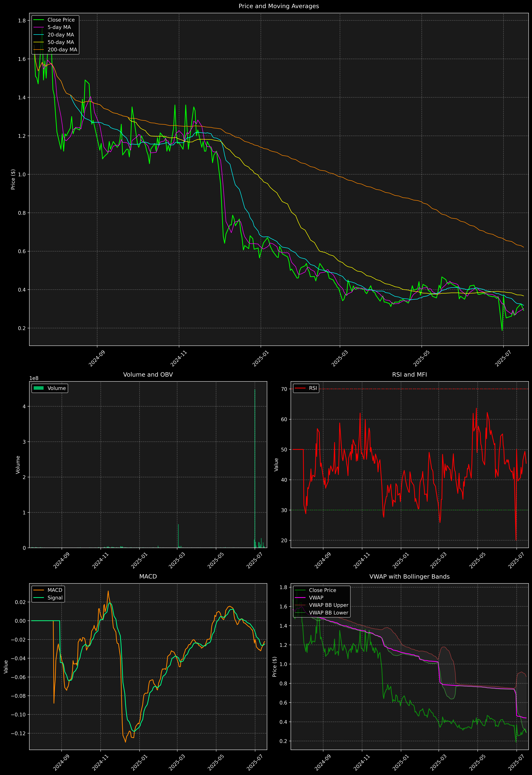532x775 pixels.
Task: Click the 2 tick on the Volume axis
Action: [x=24, y=477]
